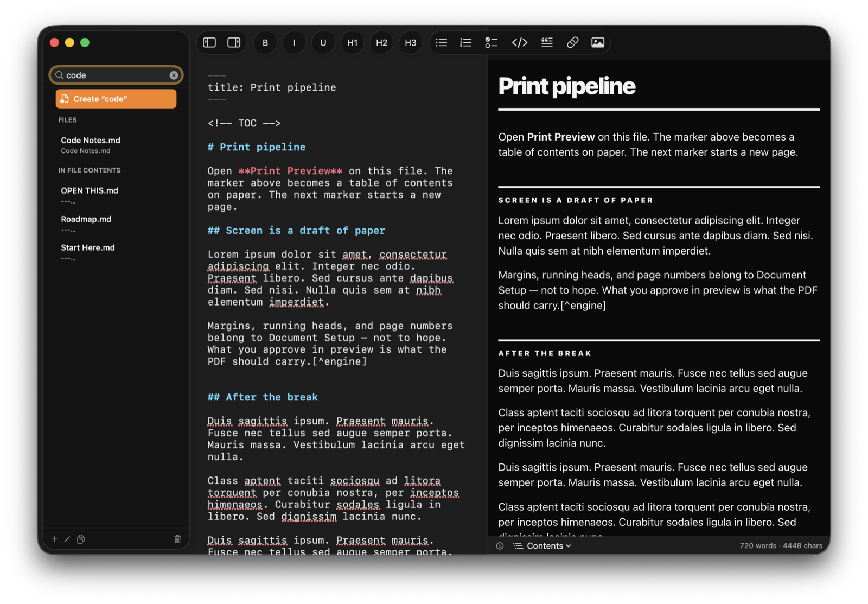Open Roadmap.md search result
This screenshot has height=604, width=868.
tap(116, 224)
